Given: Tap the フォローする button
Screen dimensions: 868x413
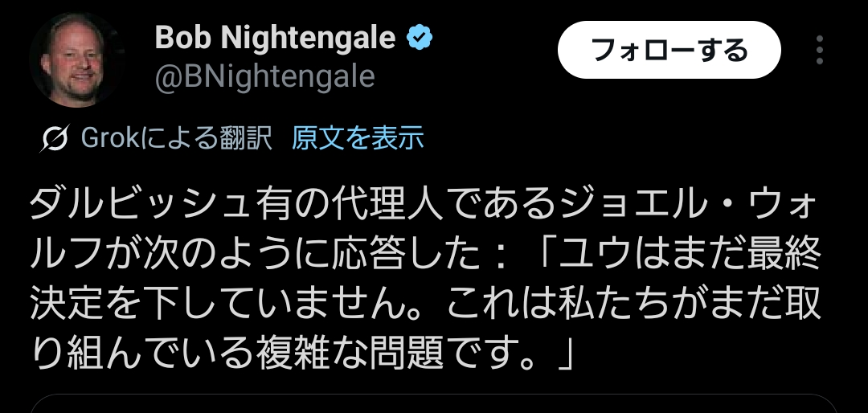Looking at the screenshot, I should (669, 50).
